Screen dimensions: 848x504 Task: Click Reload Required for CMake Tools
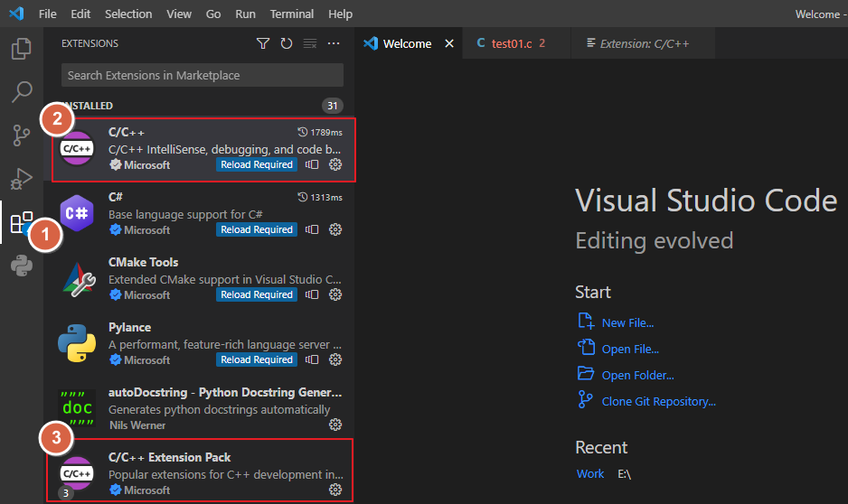[257, 294]
